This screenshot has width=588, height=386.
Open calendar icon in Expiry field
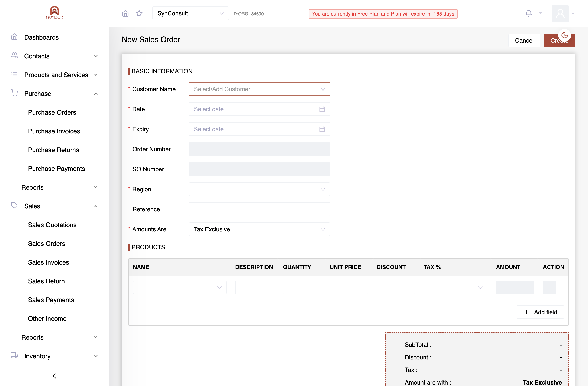(322, 129)
